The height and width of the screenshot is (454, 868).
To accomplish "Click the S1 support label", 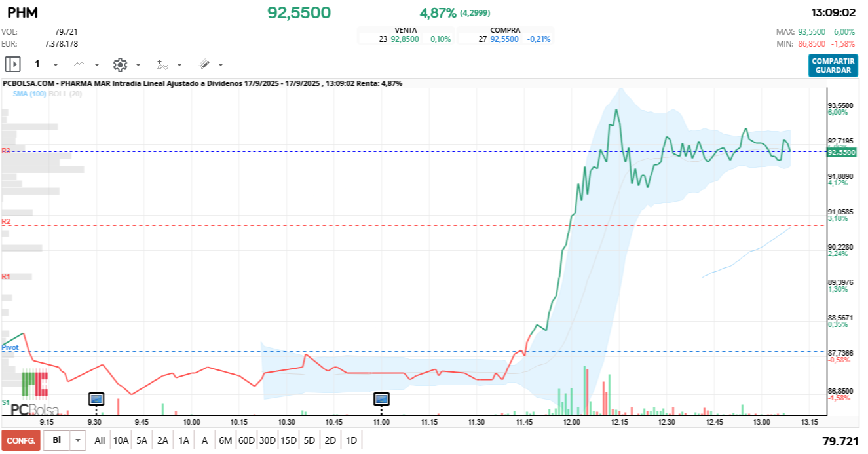I will click(x=5, y=402).
